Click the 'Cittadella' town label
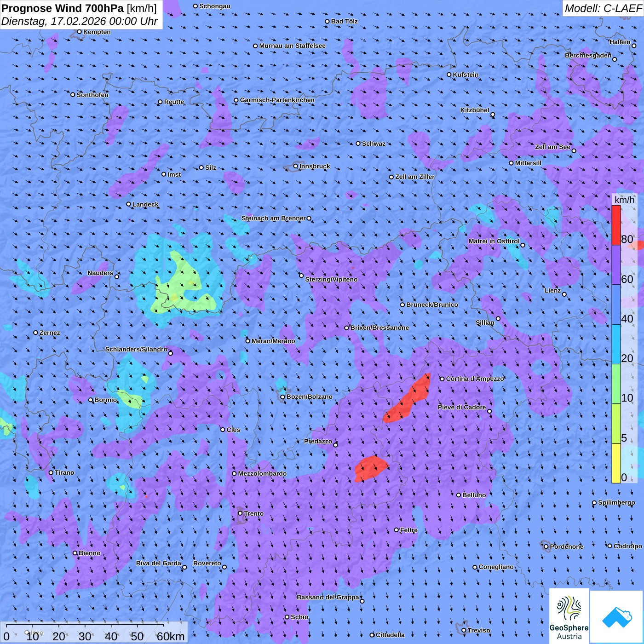644x644 pixels. (x=390, y=635)
